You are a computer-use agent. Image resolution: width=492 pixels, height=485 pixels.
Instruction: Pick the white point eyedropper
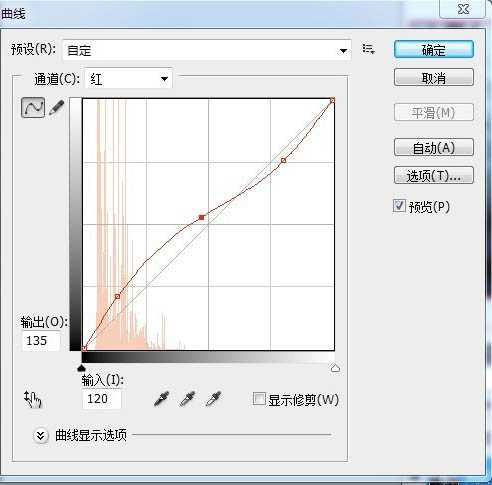214,399
